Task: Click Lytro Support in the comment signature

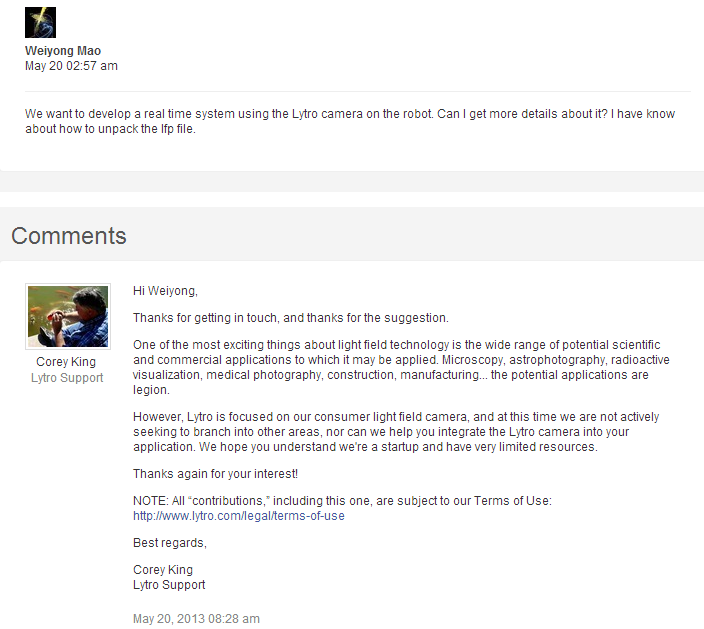Action: [169, 585]
